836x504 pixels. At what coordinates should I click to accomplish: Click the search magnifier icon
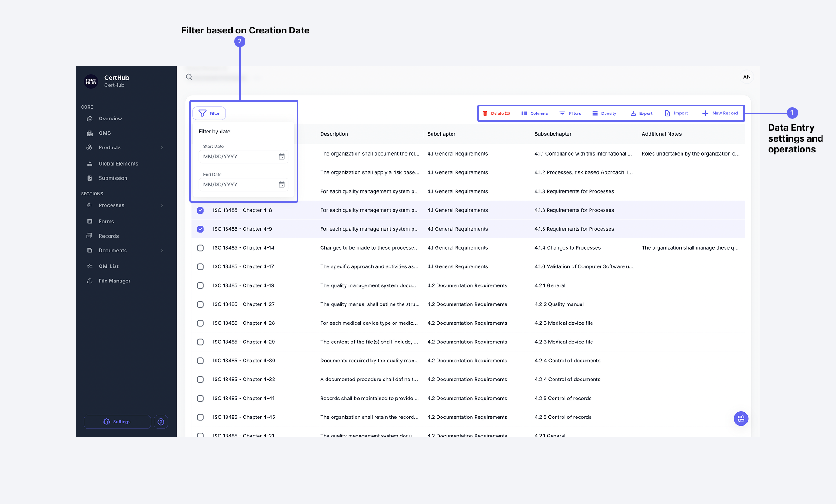click(189, 77)
